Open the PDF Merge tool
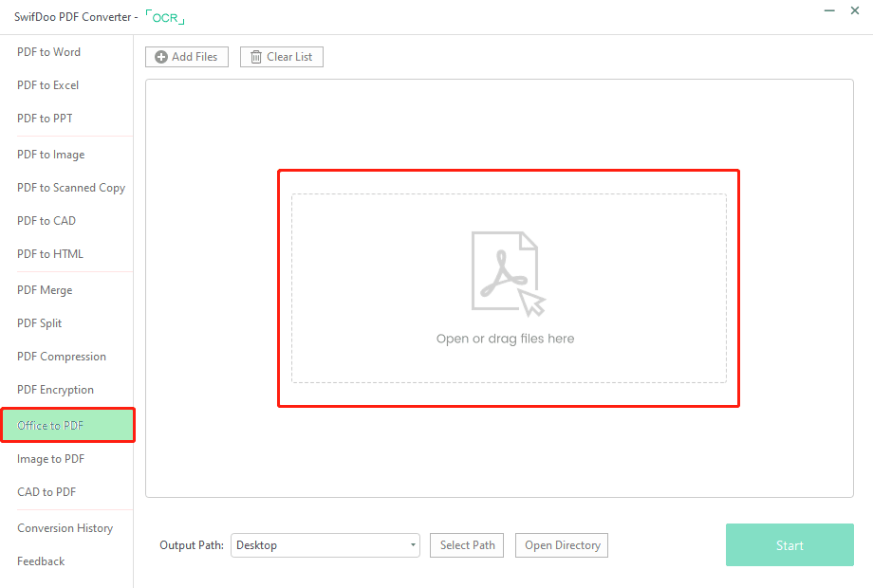Viewport: 873px width, 588px height. pos(45,290)
